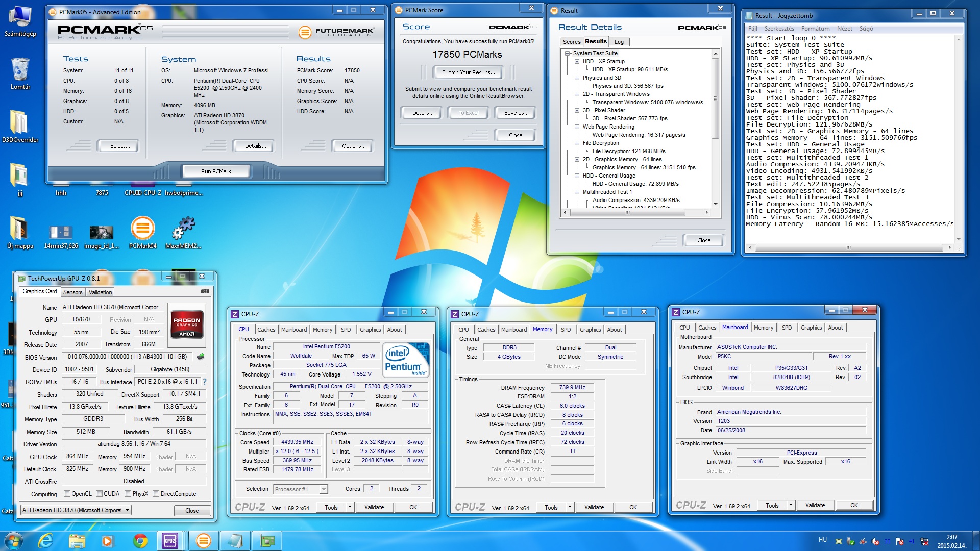
Task: Click Radeon Graphics AMD logo in GPU-Z
Action: (187, 324)
